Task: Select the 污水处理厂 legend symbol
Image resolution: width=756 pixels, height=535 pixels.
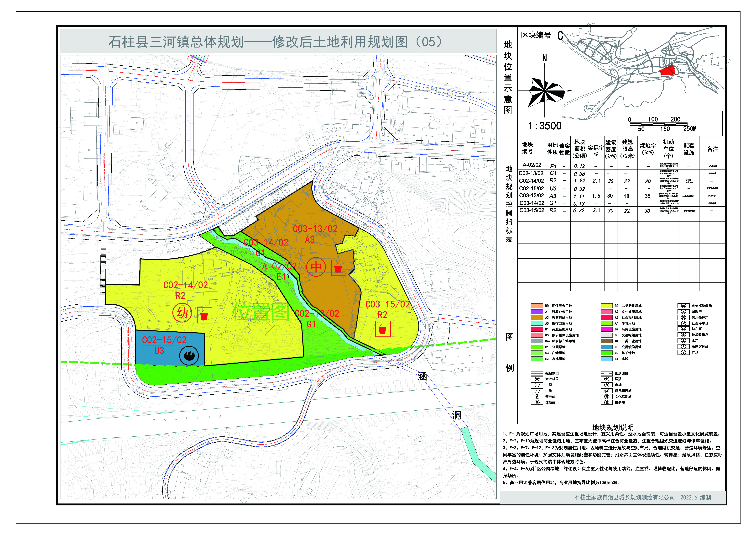Action: (683, 318)
